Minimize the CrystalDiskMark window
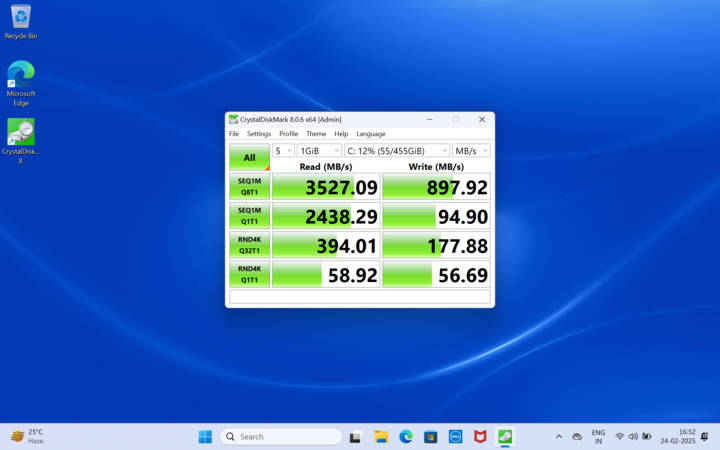The image size is (720, 450). [x=429, y=119]
